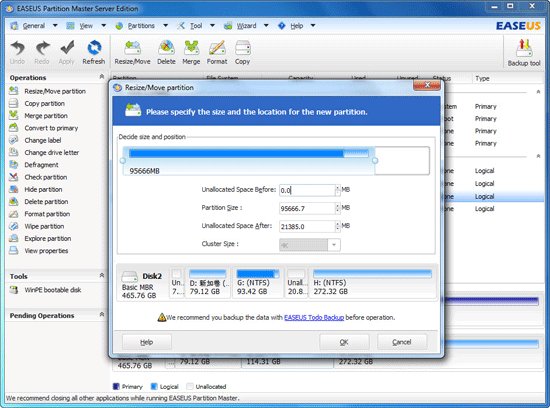Image resolution: width=550 pixels, height=408 pixels.
Task: Click the 95666MB partition size bar
Action: click(x=249, y=161)
